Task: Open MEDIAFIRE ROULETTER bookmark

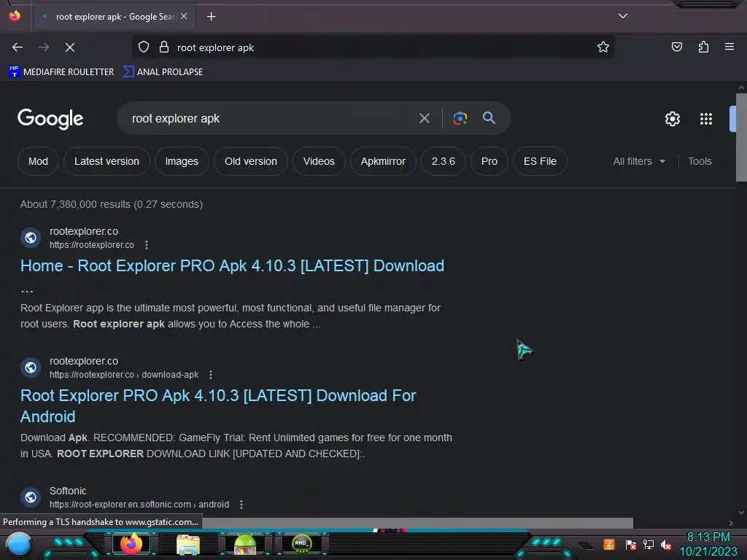Action: (61, 72)
